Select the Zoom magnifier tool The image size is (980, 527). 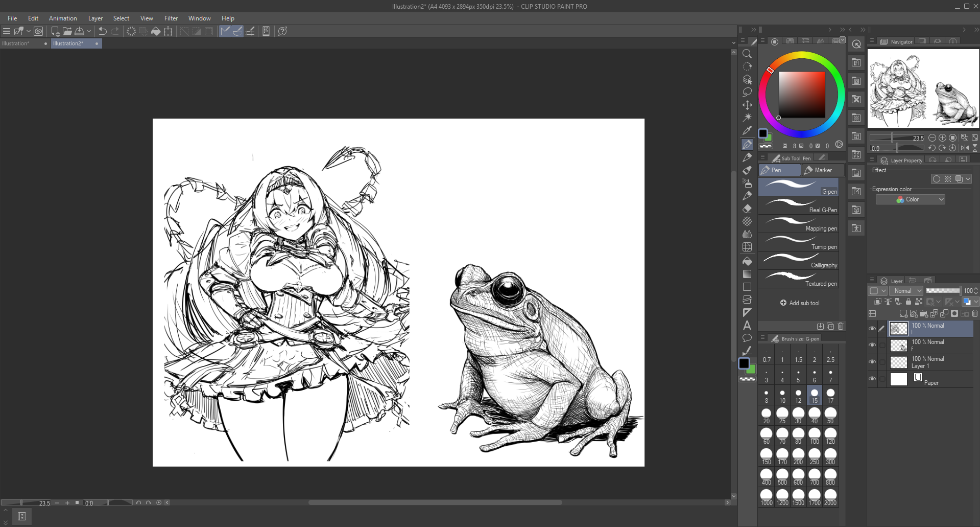click(747, 54)
